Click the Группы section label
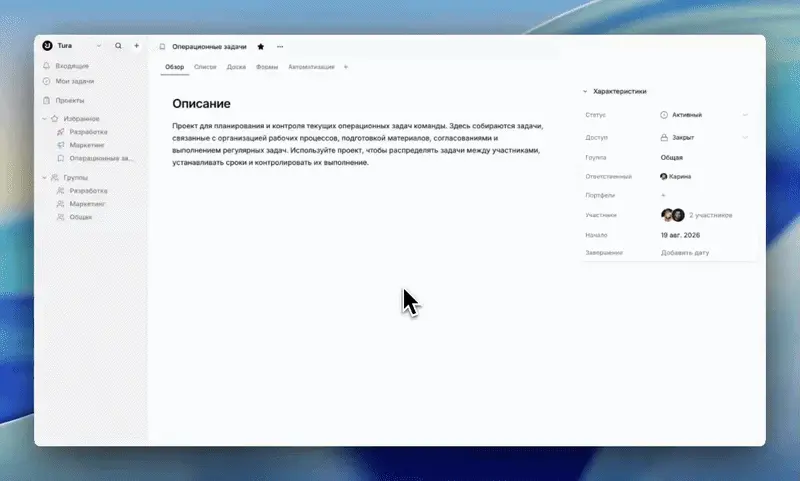The image size is (800, 481). click(76, 178)
